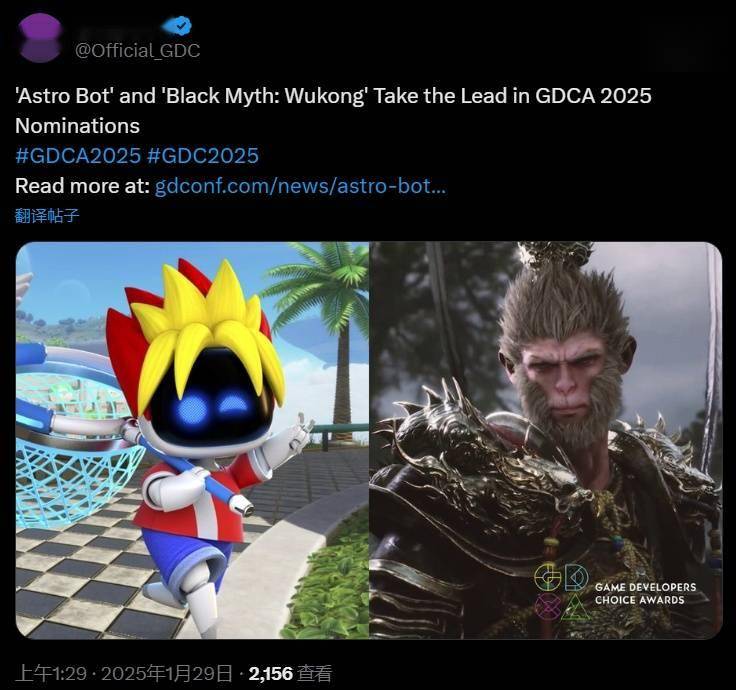This screenshot has height=690, width=736.
Task: Click the 查看 views label
Action: pos(315,674)
